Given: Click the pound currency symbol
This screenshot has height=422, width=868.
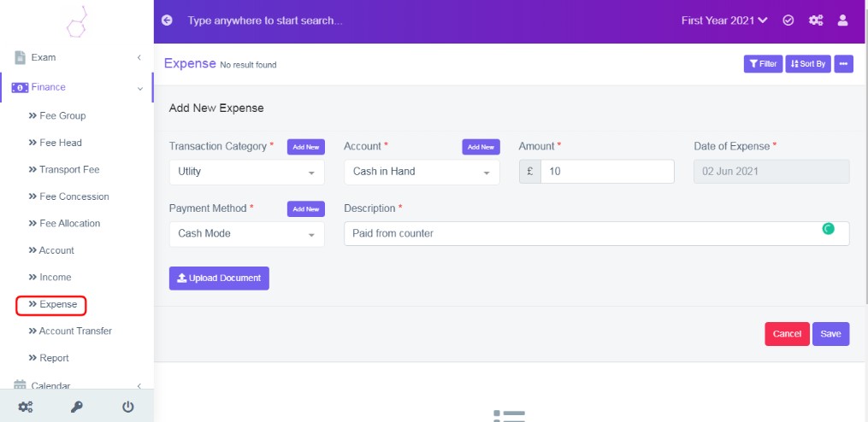Looking at the screenshot, I should (x=529, y=172).
